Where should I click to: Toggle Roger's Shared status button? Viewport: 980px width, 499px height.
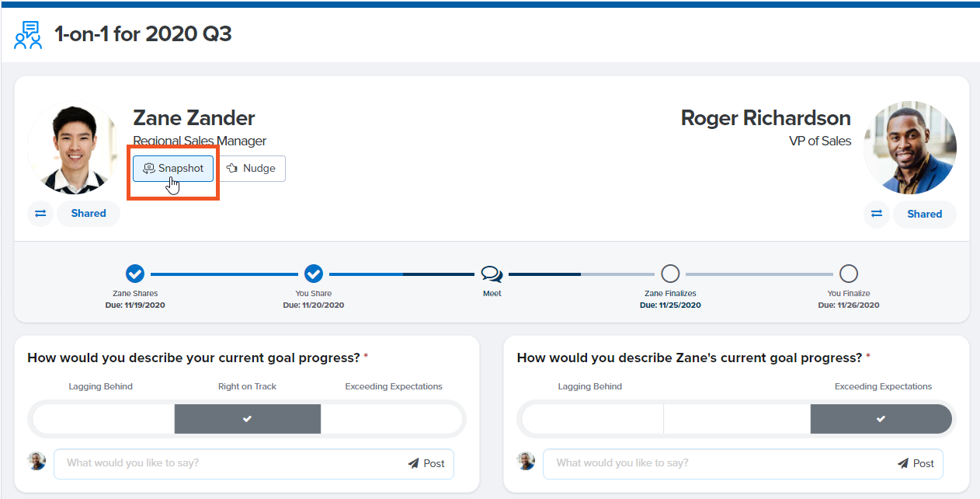coord(924,214)
